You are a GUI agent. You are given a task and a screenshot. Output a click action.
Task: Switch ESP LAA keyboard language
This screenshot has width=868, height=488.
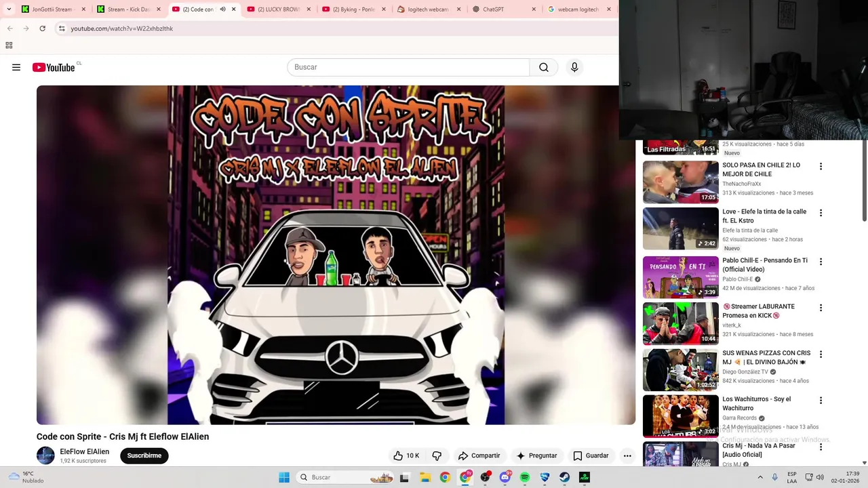(x=792, y=477)
